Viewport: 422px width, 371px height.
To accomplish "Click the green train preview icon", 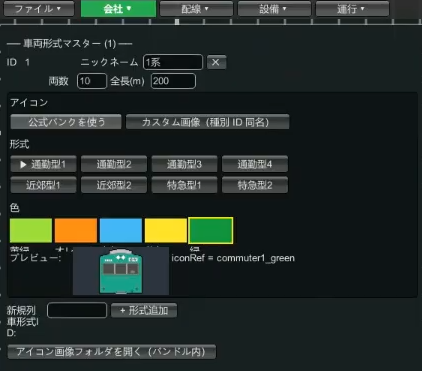I will [x=121, y=272].
